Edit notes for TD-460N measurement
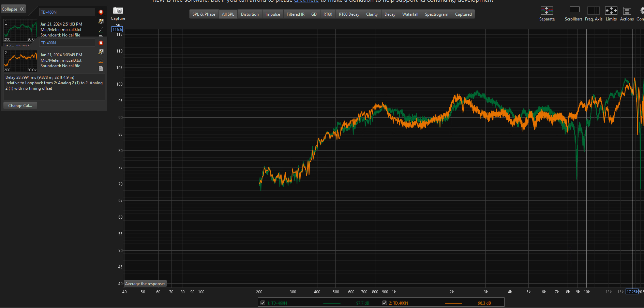 click(101, 21)
